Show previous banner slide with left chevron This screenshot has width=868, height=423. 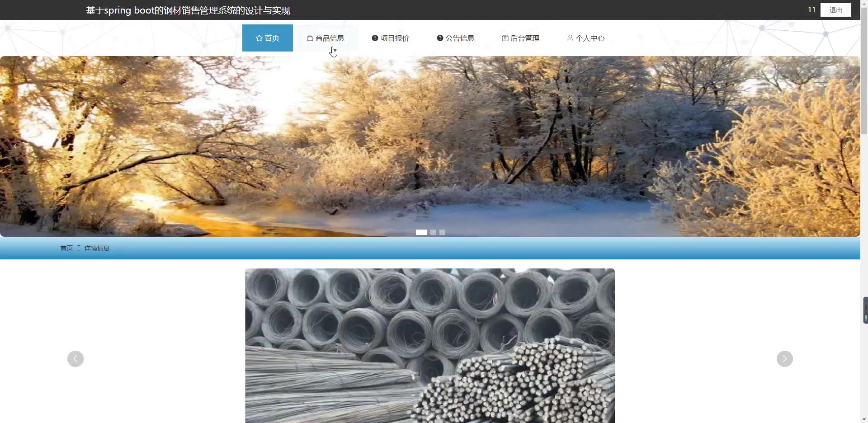tap(15, 146)
